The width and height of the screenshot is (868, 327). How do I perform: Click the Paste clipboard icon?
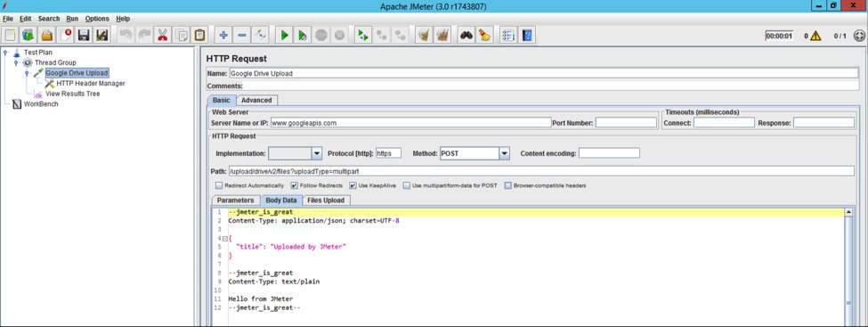pos(199,36)
